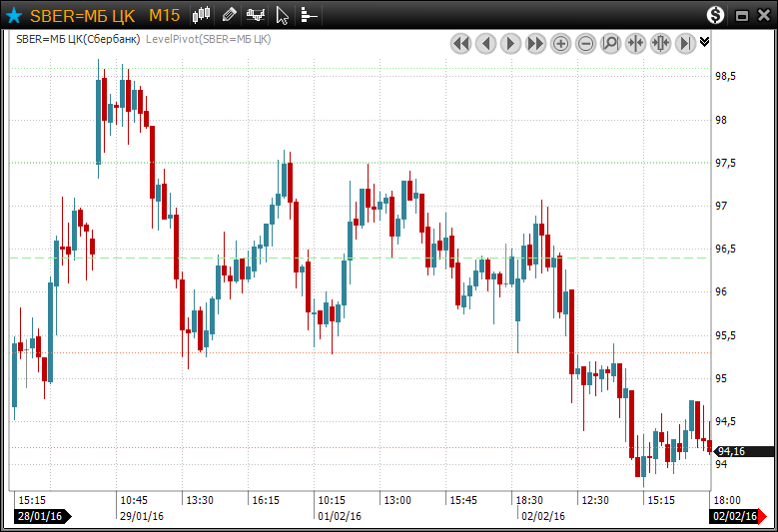Open the indicators icon in title bar

[x=256, y=15]
